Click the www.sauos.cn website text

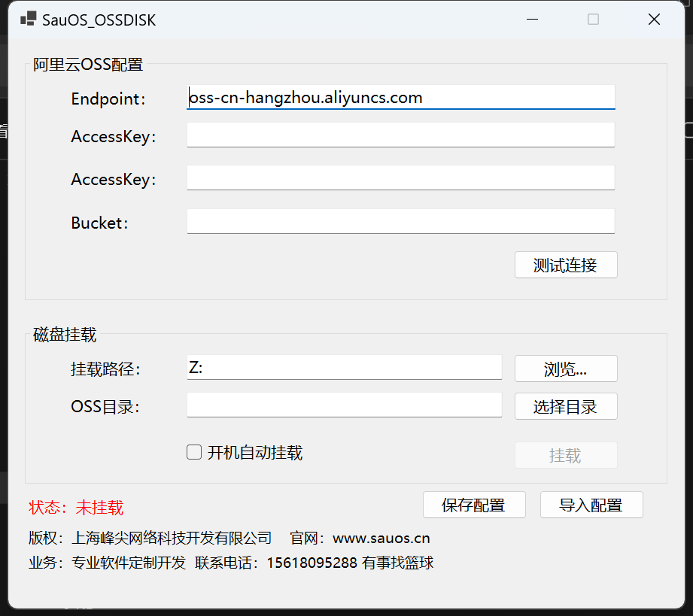click(381, 538)
